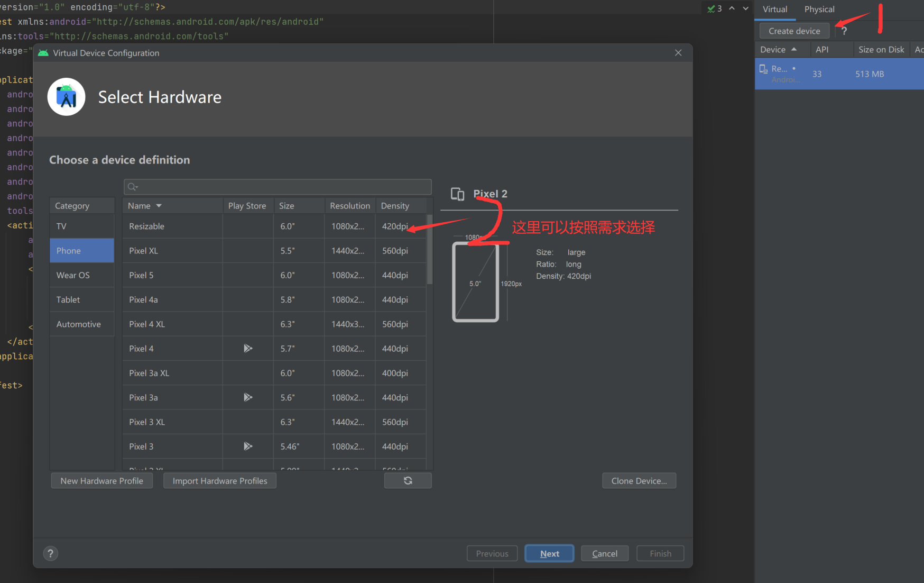Click the Pixel 2 phone preview outline
This screenshot has width=924, height=583.
[475, 282]
